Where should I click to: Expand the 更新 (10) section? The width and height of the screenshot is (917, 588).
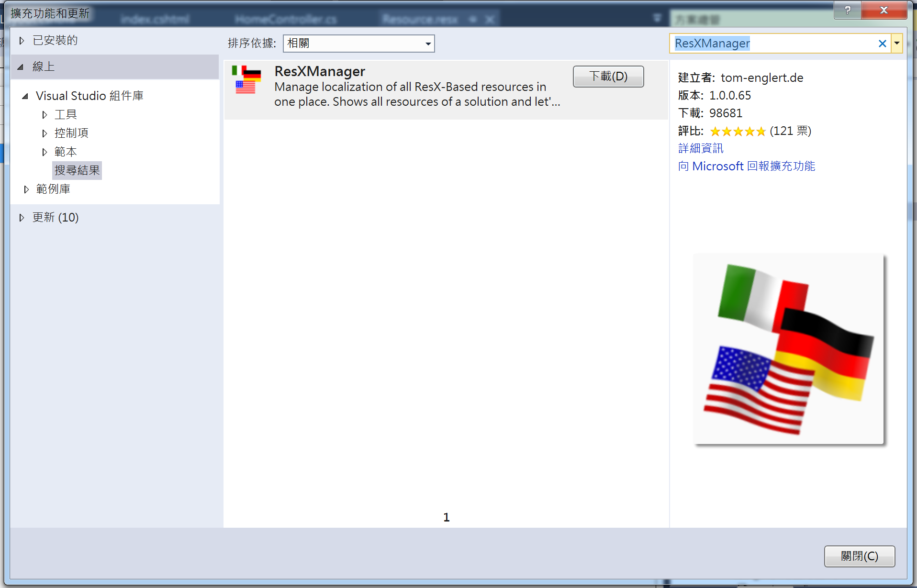tap(22, 218)
